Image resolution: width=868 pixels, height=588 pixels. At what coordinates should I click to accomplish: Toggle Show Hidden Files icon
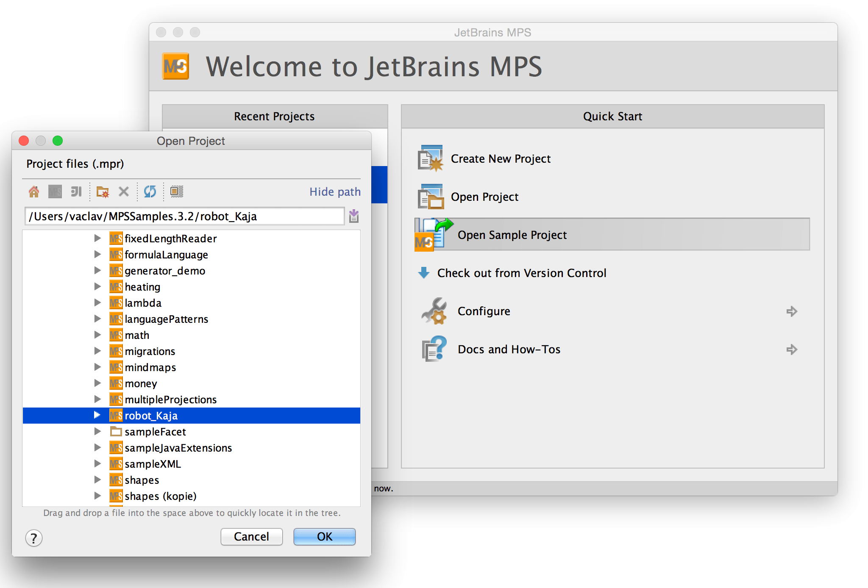coord(177,192)
